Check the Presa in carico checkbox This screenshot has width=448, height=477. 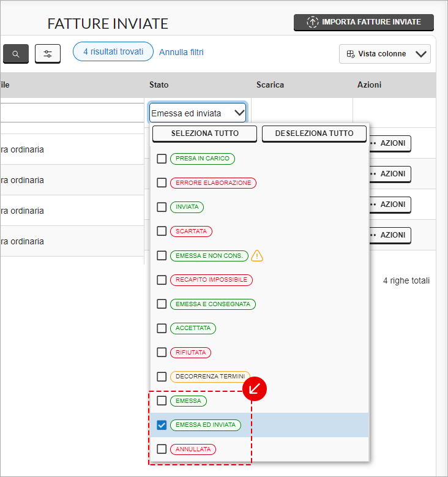pyautogui.click(x=162, y=159)
